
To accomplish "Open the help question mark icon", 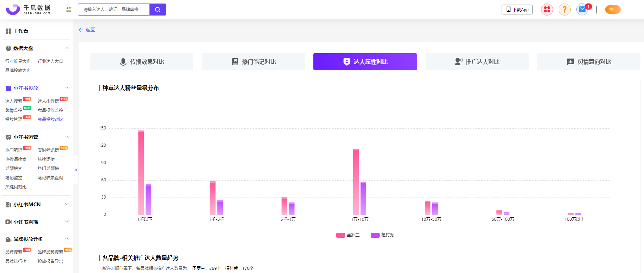I will coord(565,10).
